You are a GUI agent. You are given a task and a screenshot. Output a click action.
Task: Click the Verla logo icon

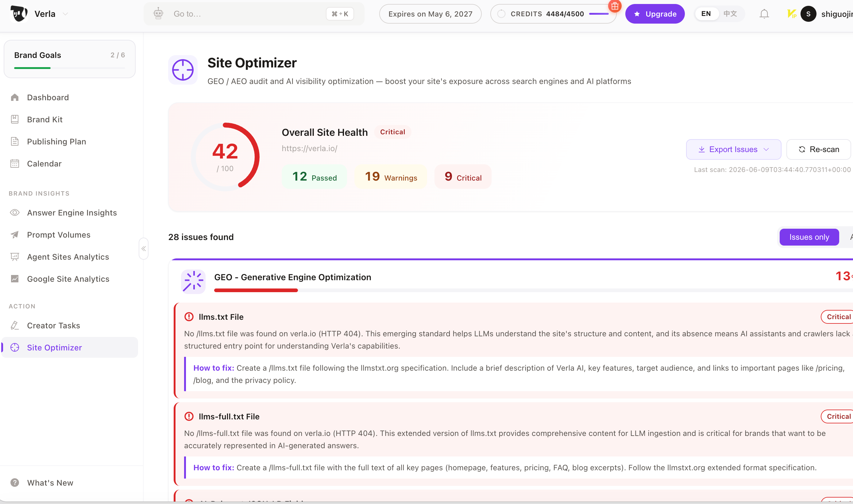19,13
